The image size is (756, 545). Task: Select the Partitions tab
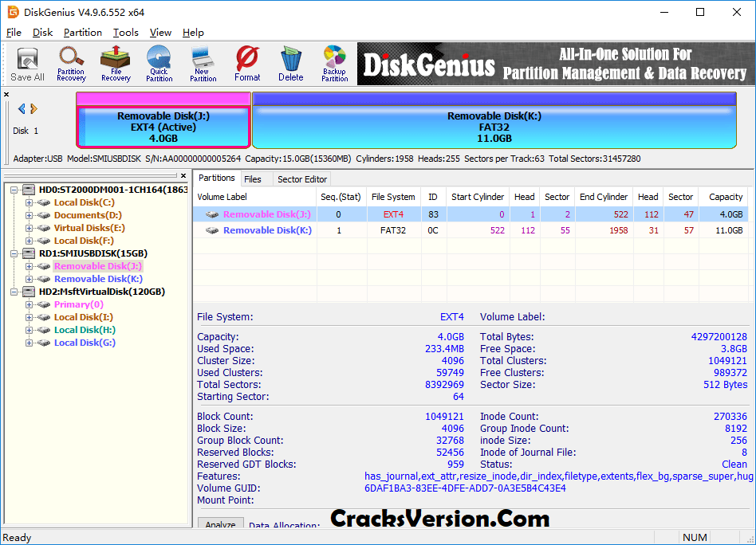(x=216, y=178)
